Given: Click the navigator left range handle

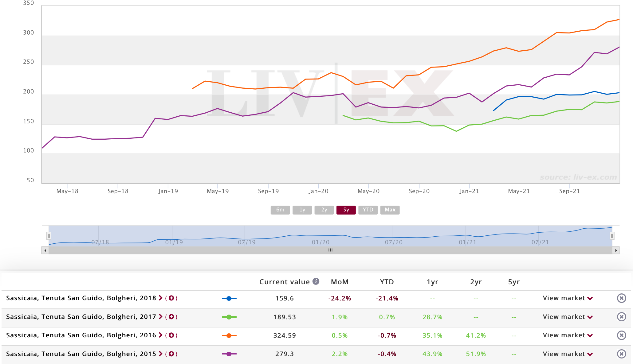Looking at the screenshot, I should click(49, 236).
